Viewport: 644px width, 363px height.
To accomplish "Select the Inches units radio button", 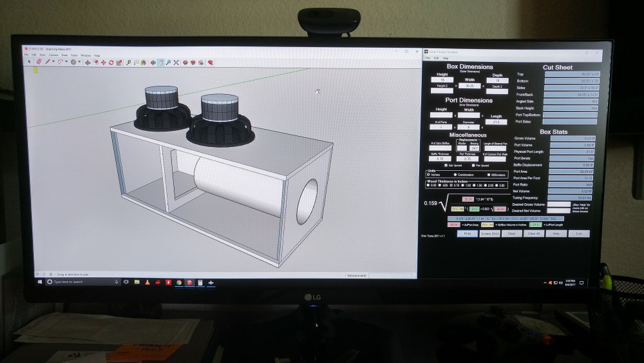I will pyautogui.click(x=428, y=175).
